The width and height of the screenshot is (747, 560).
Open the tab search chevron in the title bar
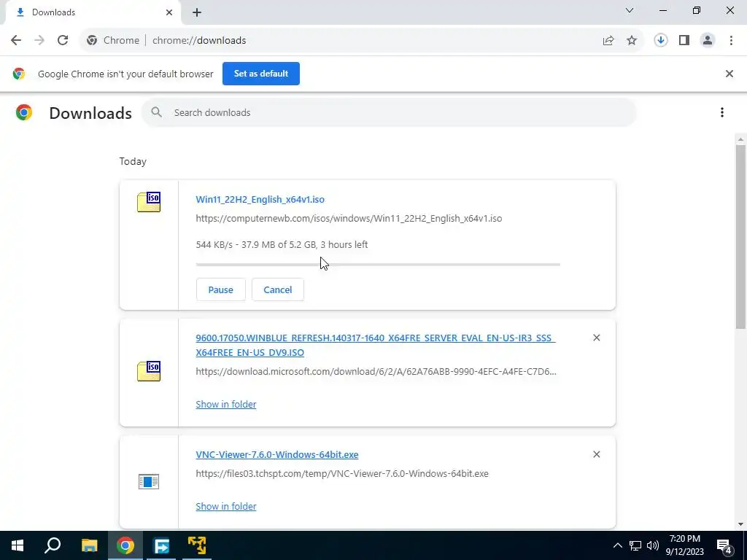[630, 10]
